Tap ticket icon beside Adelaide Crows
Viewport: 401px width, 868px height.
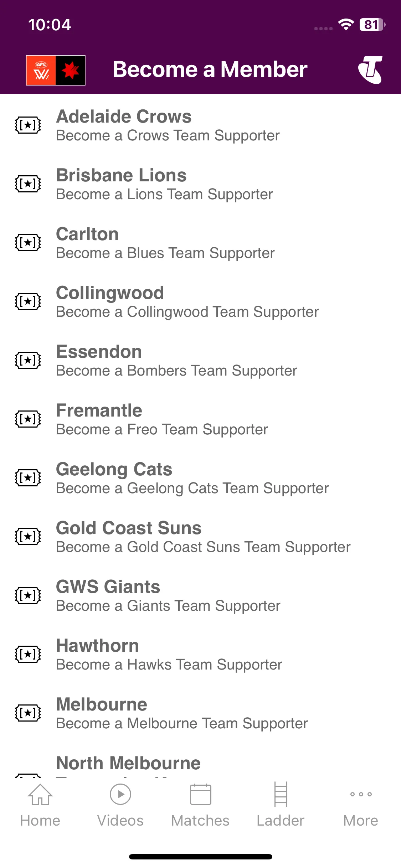pyautogui.click(x=28, y=125)
